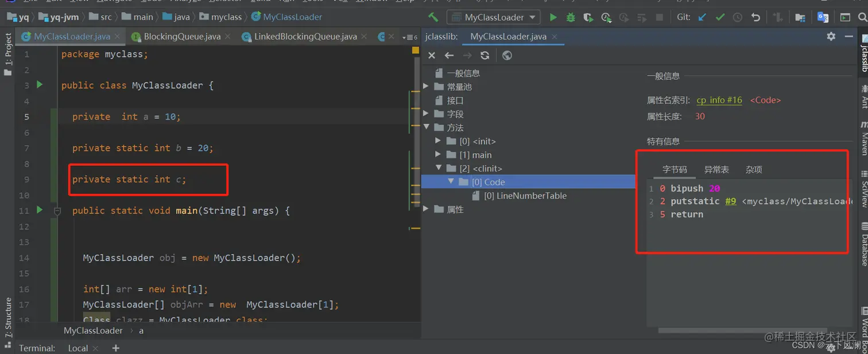Expand the [0] <init> method node

(438, 141)
